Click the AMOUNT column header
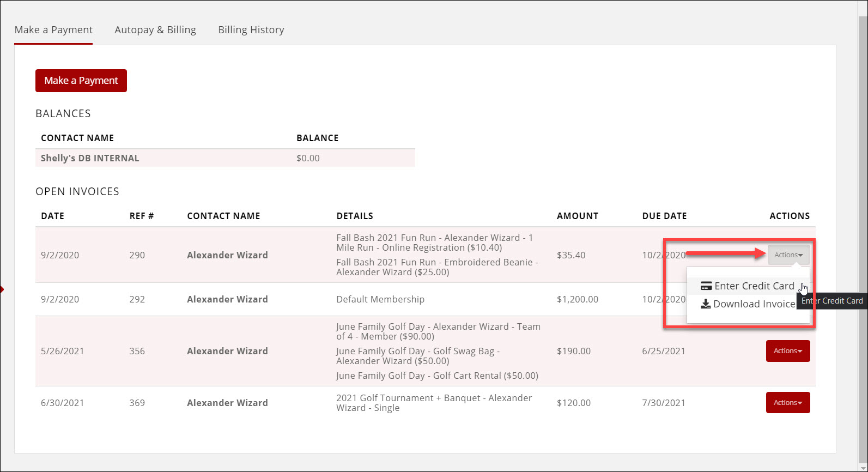The image size is (868, 472). tap(577, 216)
